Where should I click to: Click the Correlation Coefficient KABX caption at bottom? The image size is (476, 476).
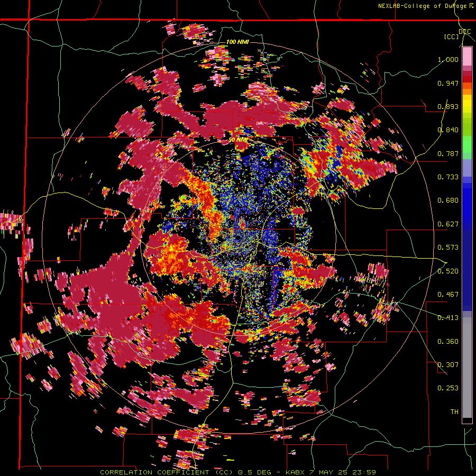pos(238,472)
